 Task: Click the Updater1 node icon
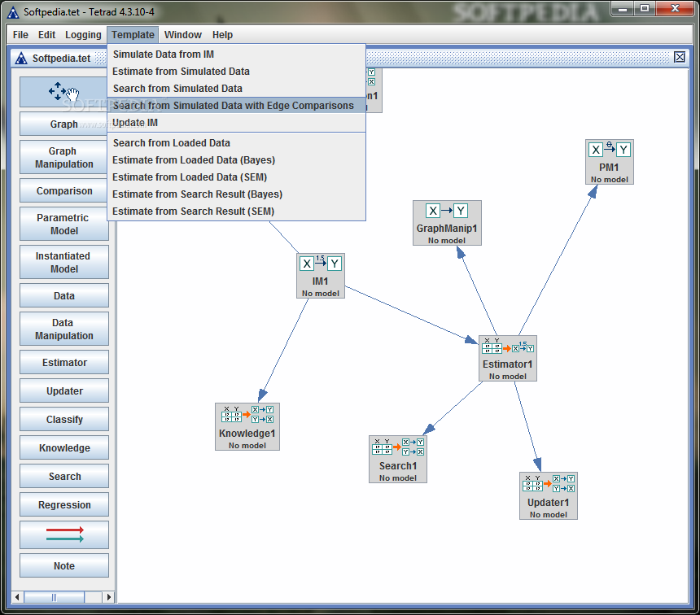coord(549,483)
